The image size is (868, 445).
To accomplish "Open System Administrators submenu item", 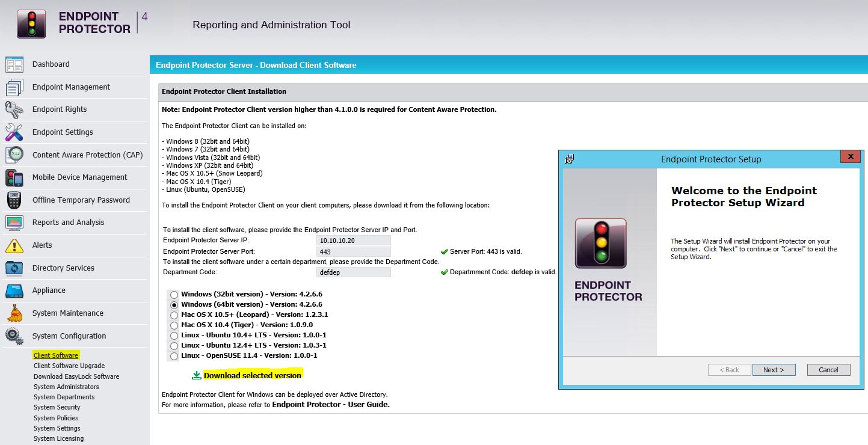I will click(x=66, y=387).
